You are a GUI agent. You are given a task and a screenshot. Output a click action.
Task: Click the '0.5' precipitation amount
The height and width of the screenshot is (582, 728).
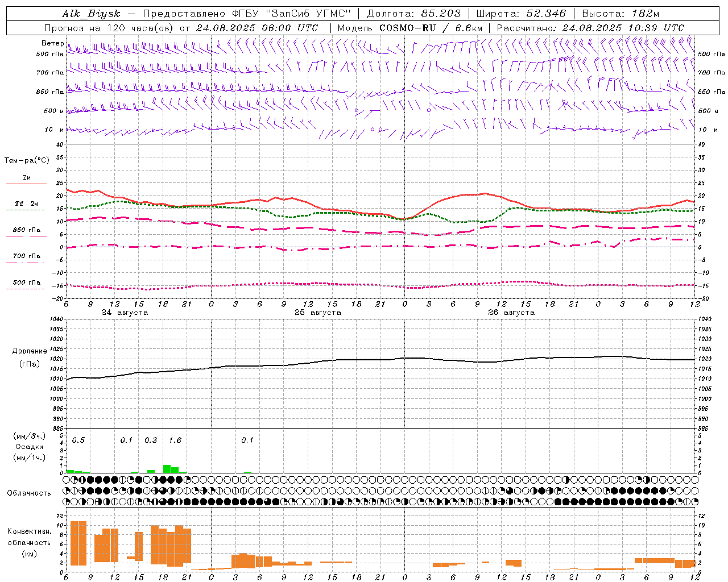(x=78, y=440)
